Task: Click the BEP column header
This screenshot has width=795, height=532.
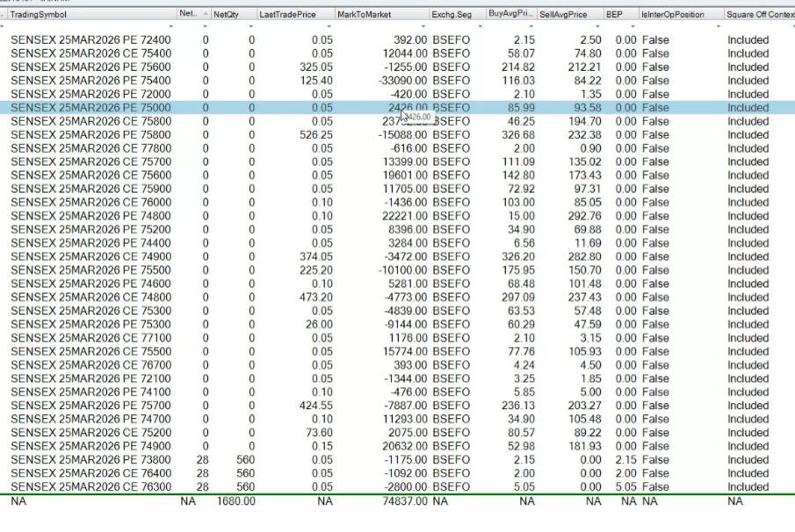Action: click(620, 14)
